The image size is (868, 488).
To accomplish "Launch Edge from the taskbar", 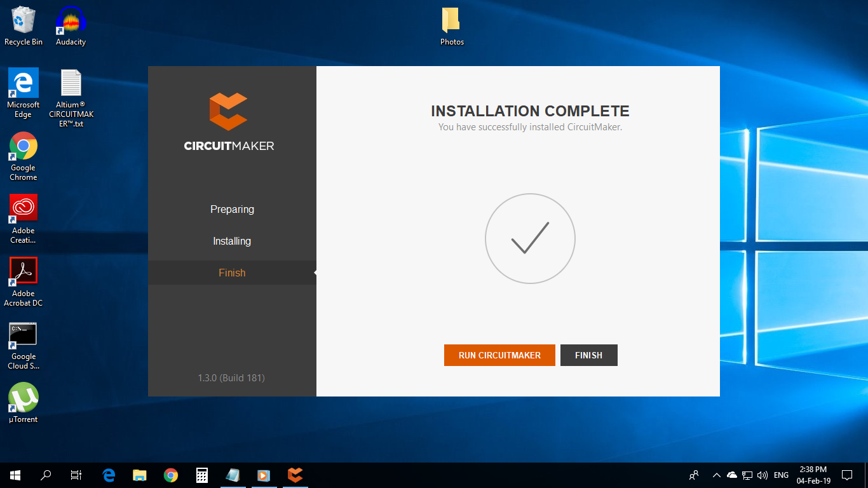I will (x=109, y=475).
